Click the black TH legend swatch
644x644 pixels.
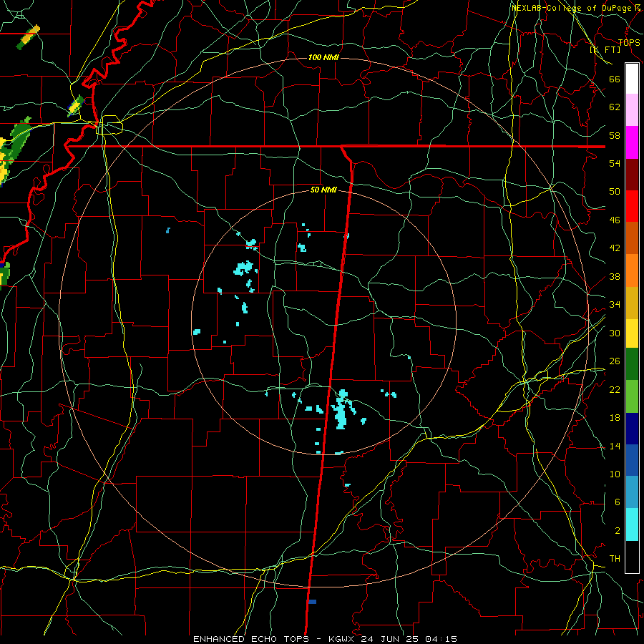(x=632, y=557)
